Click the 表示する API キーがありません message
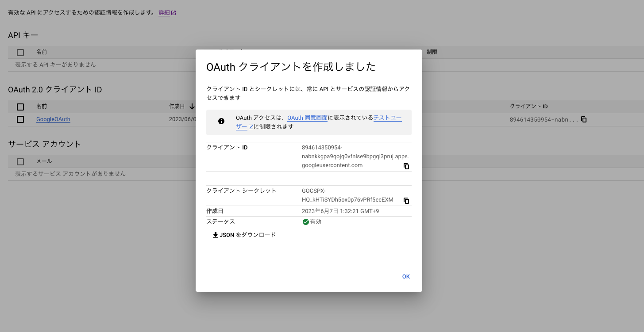Image resolution: width=644 pixels, height=332 pixels. [x=55, y=65]
